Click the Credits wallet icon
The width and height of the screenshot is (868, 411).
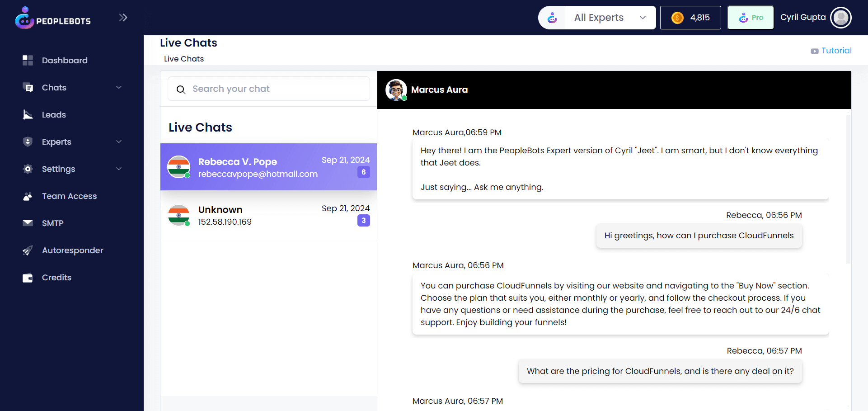tap(28, 278)
